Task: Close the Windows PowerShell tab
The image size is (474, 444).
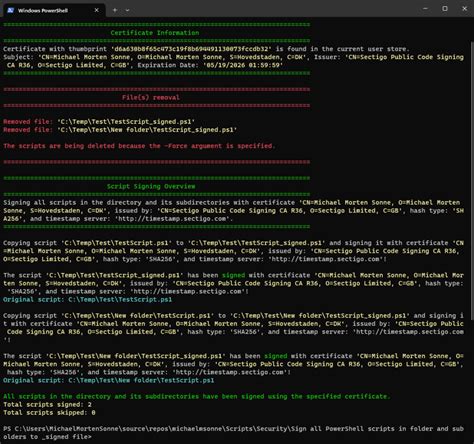Action: pos(96,10)
